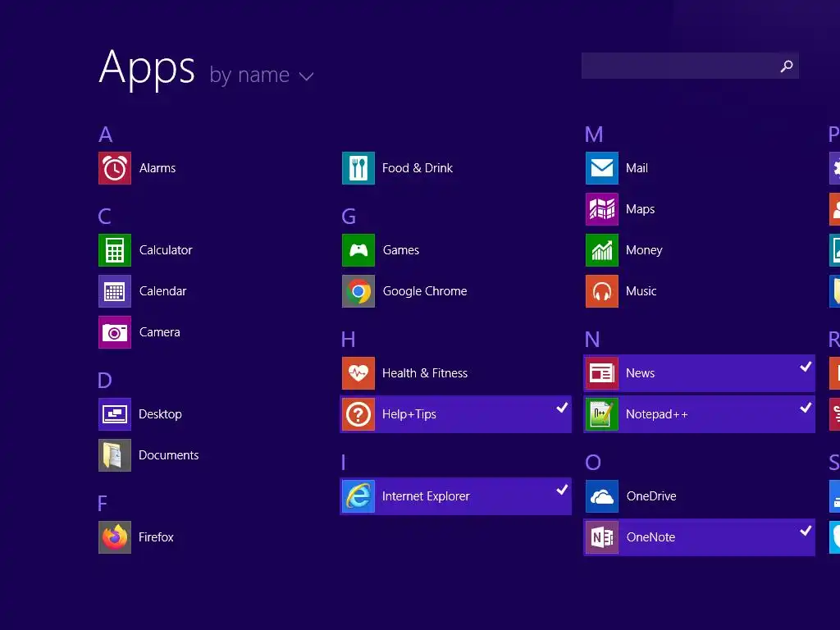The width and height of the screenshot is (840, 630).
Task: Open the Money app icon
Action: (602, 250)
